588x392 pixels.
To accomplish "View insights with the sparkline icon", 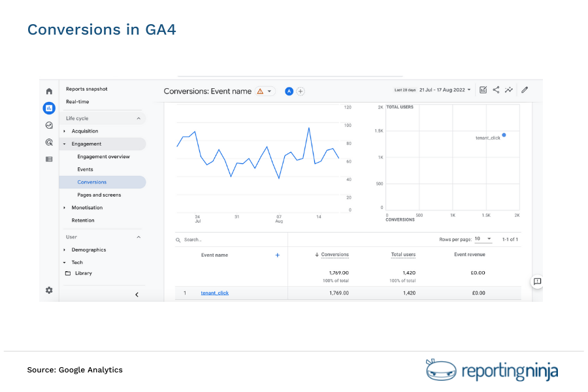I will pyautogui.click(x=509, y=90).
